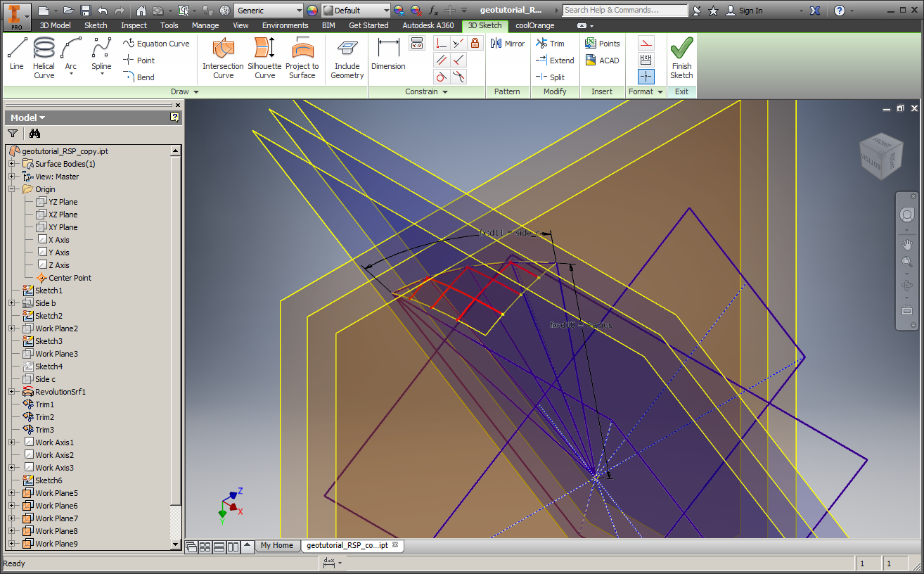Click the Include Geometry tool
Image resolution: width=924 pixels, height=574 pixels.
(347, 59)
